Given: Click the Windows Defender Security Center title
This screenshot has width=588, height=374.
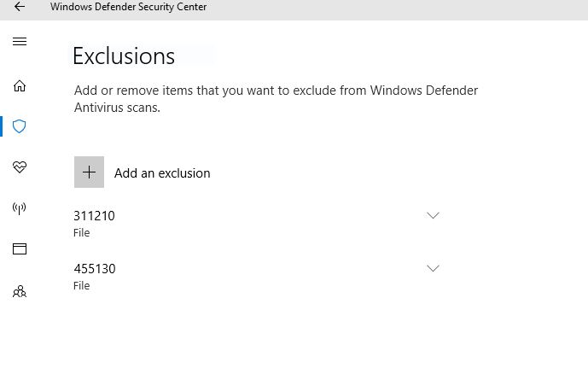Looking at the screenshot, I should 128,7.
